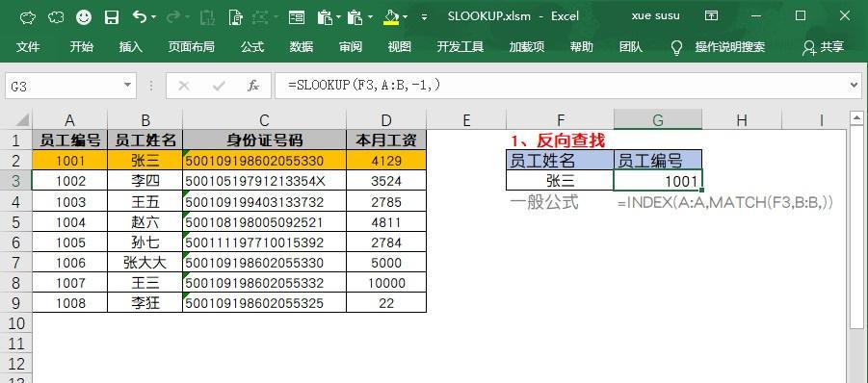Select cell with ID 50010519791213354X
This screenshot has height=383, width=868.
click(265, 181)
